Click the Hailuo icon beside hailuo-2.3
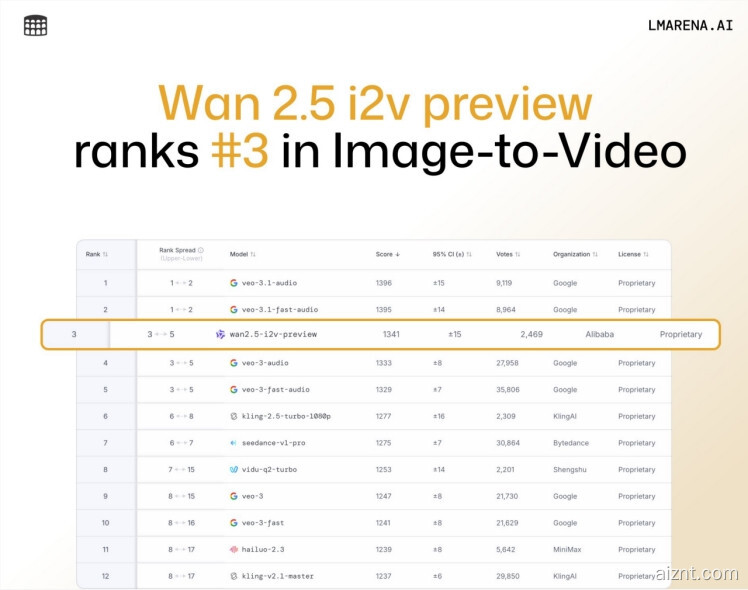The width and height of the screenshot is (748, 590). 233,549
